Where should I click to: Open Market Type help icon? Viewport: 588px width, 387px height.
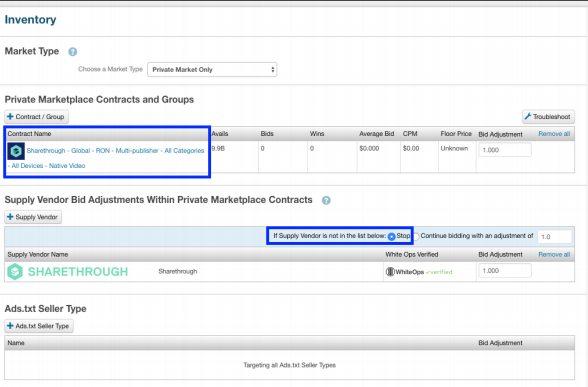coord(73,52)
